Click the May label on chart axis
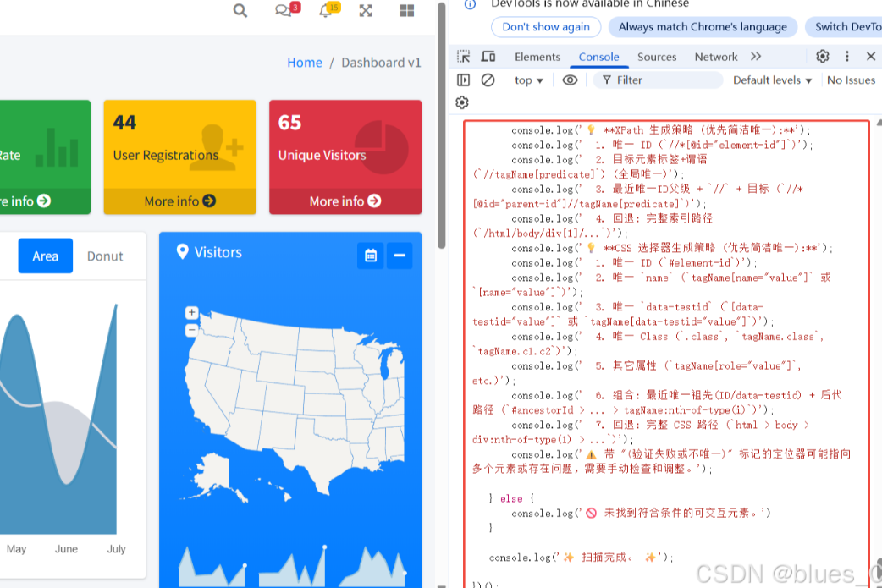 tap(16, 549)
